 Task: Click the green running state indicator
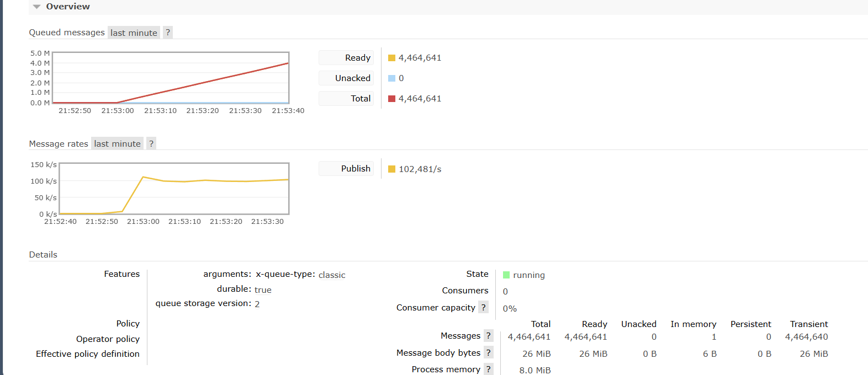tap(506, 275)
